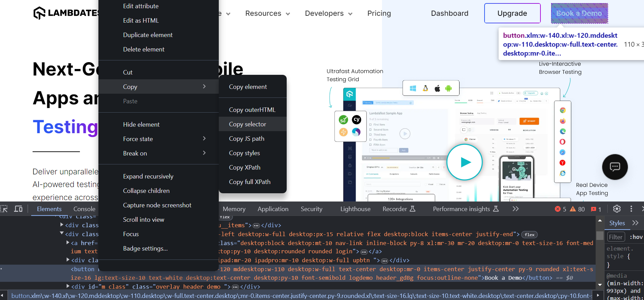The width and height of the screenshot is (644, 300).
Task: Toggle the :hov element state
Action: click(636, 237)
